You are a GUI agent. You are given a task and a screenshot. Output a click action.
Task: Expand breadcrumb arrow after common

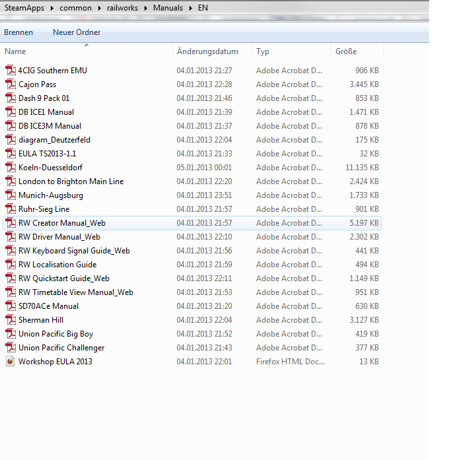coord(99,8)
